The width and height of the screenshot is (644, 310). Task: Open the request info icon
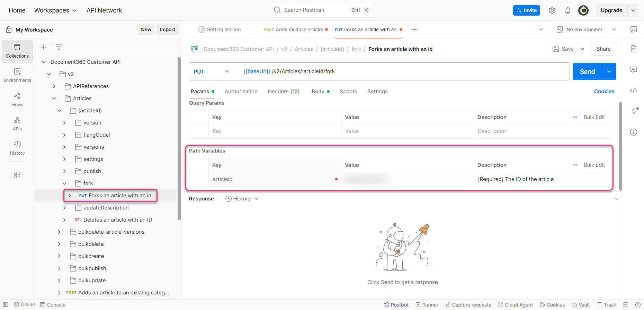[634, 132]
